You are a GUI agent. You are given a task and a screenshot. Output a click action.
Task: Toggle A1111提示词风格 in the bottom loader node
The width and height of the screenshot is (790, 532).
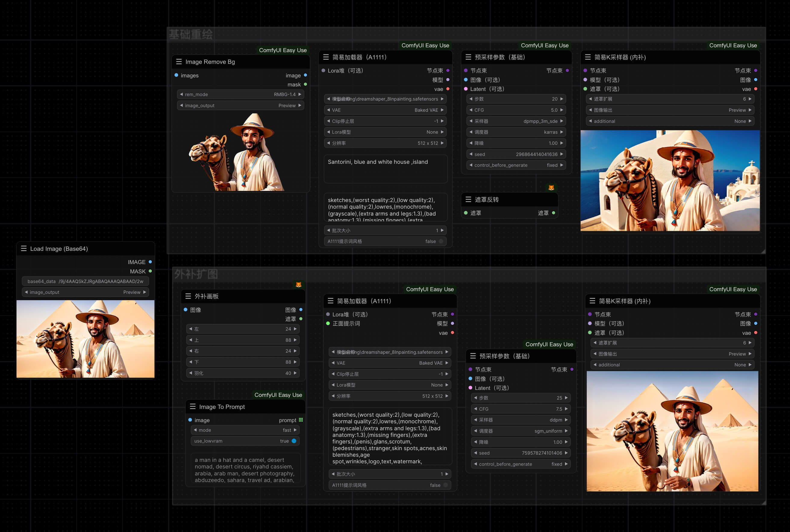(x=445, y=485)
